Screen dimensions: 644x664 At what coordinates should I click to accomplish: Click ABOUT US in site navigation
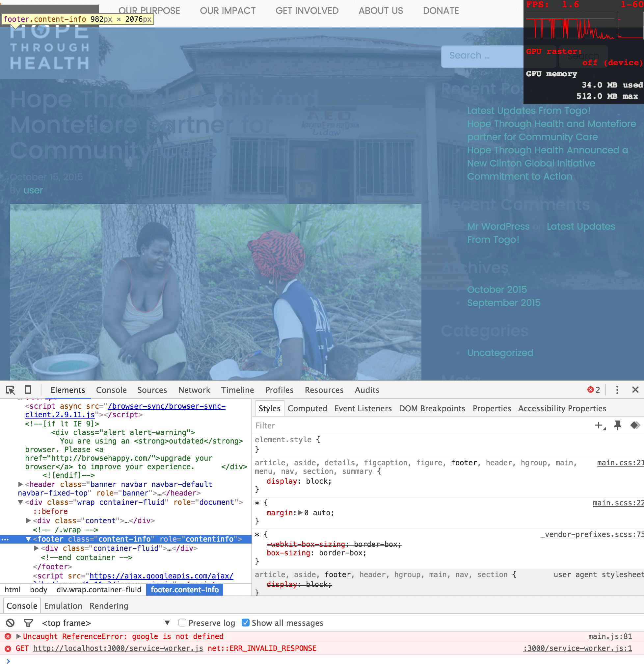pyautogui.click(x=381, y=11)
